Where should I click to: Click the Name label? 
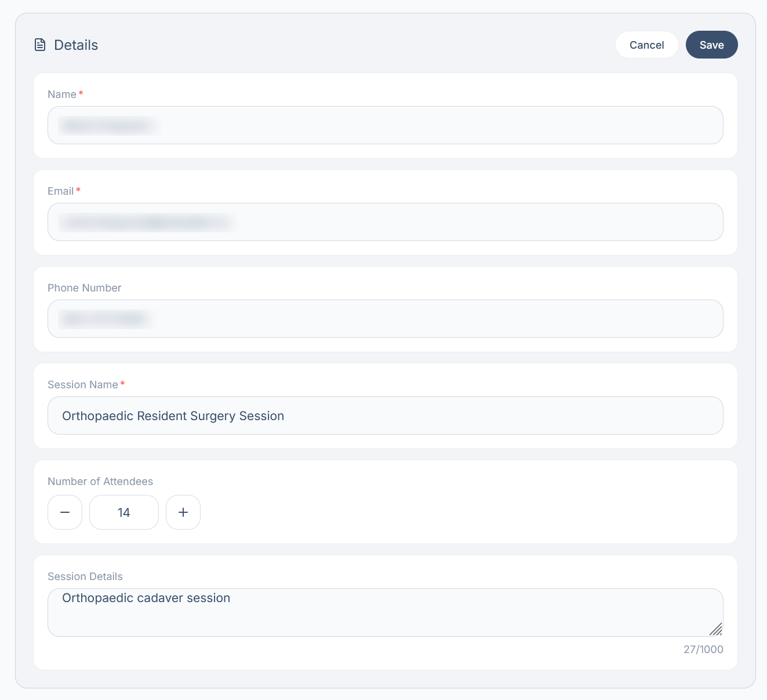(x=62, y=94)
